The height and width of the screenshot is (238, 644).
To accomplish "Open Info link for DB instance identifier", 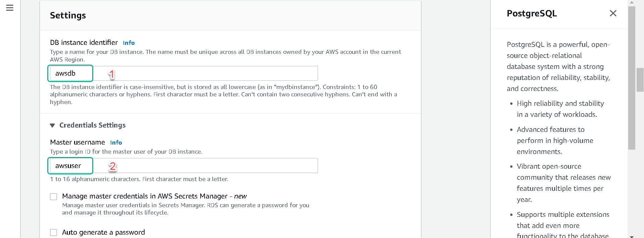I will (129, 43).
